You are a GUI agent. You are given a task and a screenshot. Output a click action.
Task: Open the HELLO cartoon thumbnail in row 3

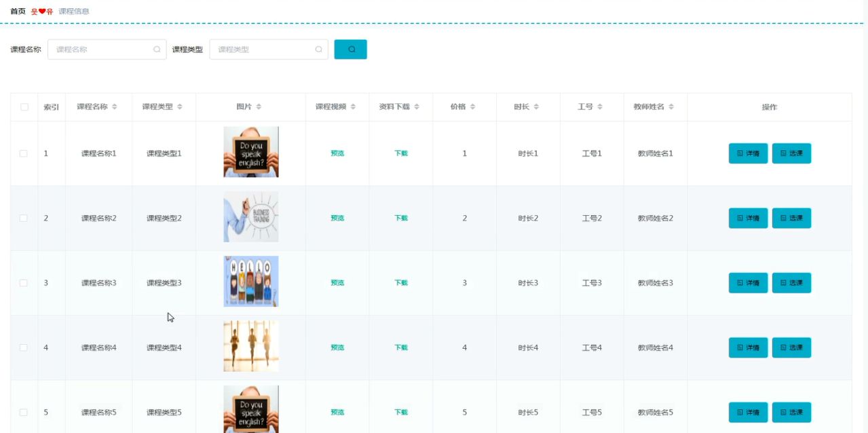[x=251, y=281]
